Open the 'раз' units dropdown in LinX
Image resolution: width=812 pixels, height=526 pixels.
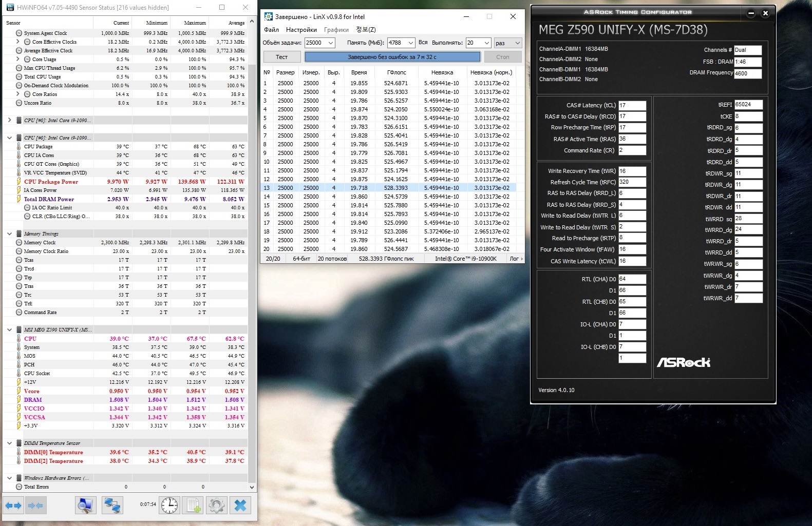tap(508, 43)
